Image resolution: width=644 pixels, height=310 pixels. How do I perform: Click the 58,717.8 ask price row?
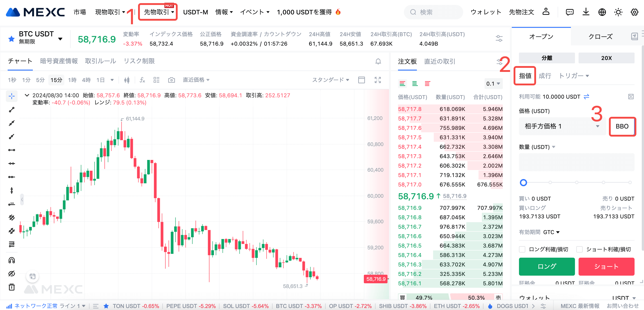[450, 109]
